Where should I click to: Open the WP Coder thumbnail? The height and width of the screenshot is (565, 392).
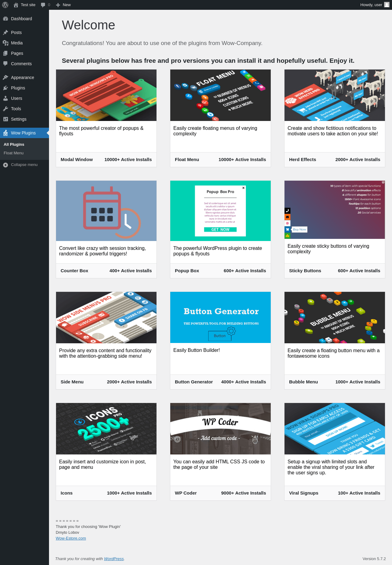pos(221,429)
